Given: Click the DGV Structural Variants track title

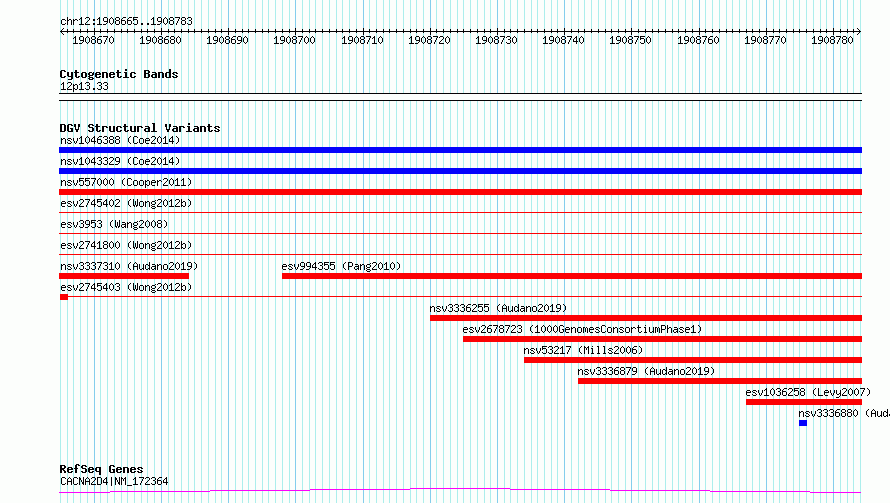Looking at the screenshot, I should (140, 128).
